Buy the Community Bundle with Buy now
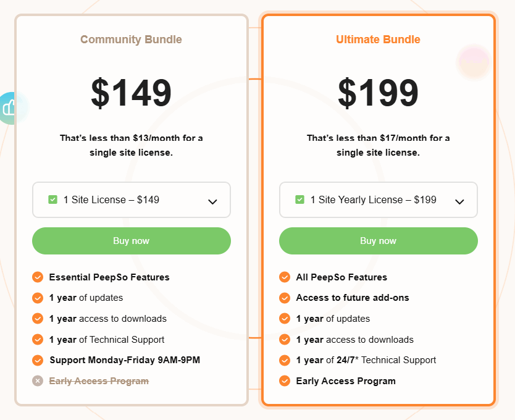 point(132,241)
